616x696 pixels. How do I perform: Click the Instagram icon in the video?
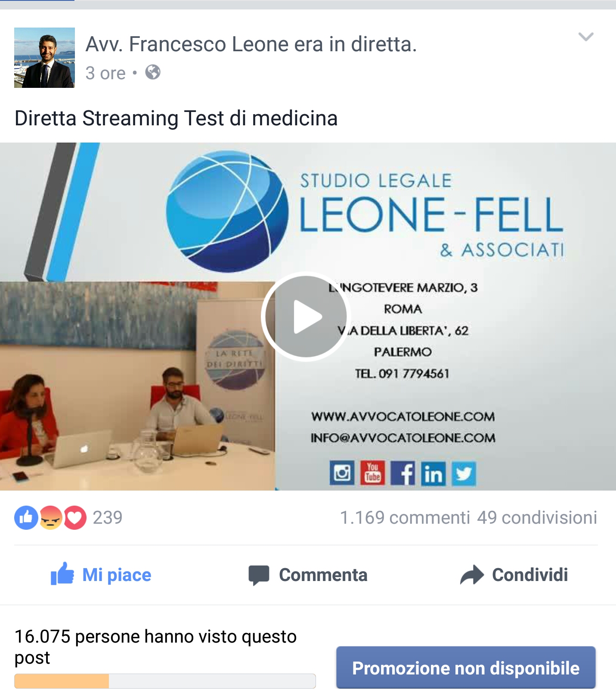(342, 473)
